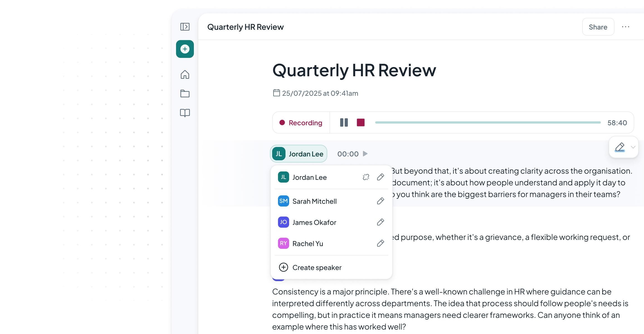Image resolution: width=644 pixels, height=334 pixels.
Task: Open the folder icon in sidebar
Action: click(185, 94)
